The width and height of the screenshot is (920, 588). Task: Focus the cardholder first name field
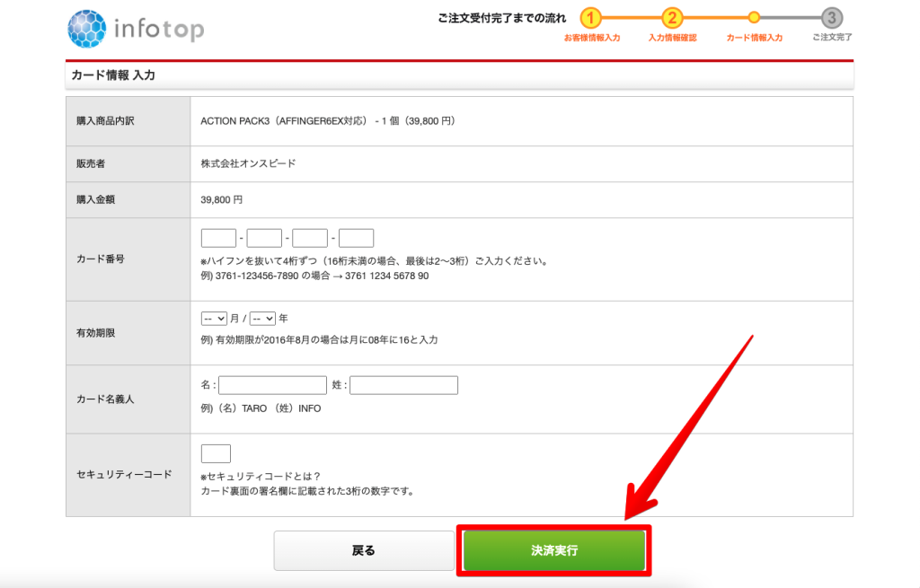coord(272,385)
